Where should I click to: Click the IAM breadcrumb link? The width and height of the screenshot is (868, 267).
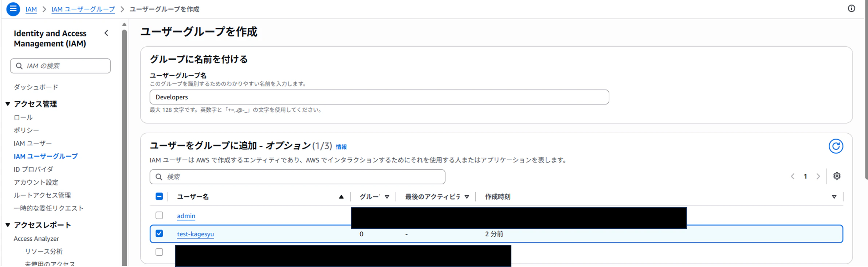click(31, 9)
